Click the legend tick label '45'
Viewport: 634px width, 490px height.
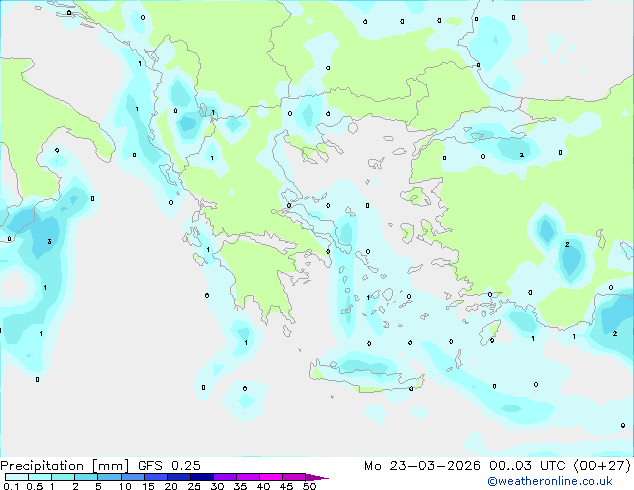tap(286, 486)
